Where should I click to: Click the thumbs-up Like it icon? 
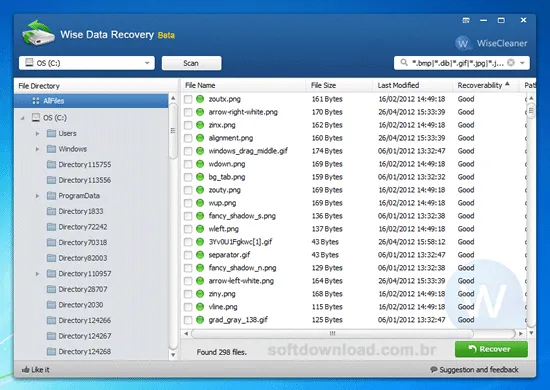25,370
